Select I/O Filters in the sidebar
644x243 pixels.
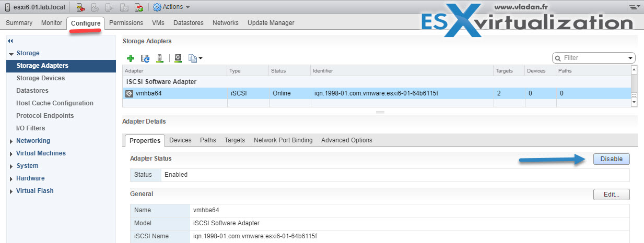point(31,128)
